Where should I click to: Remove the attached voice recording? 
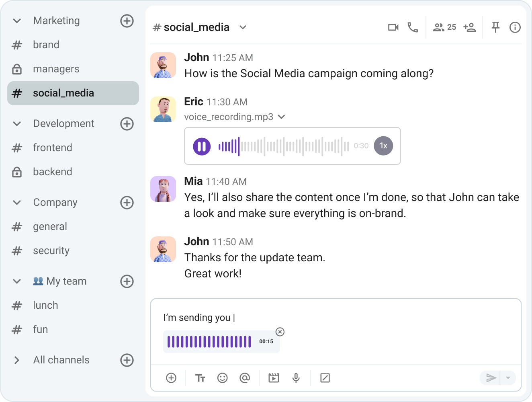(280, 332)
